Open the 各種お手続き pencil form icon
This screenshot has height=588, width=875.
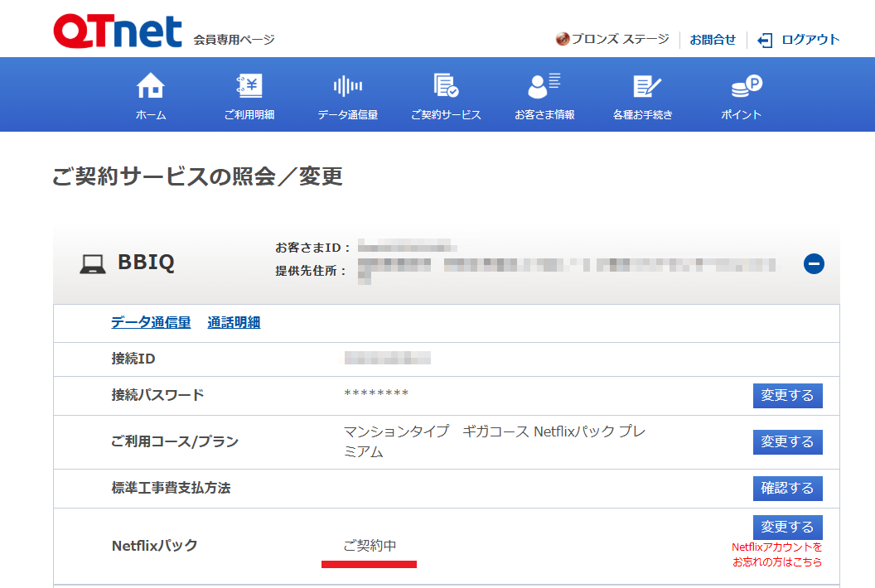(x=647, y=86)
